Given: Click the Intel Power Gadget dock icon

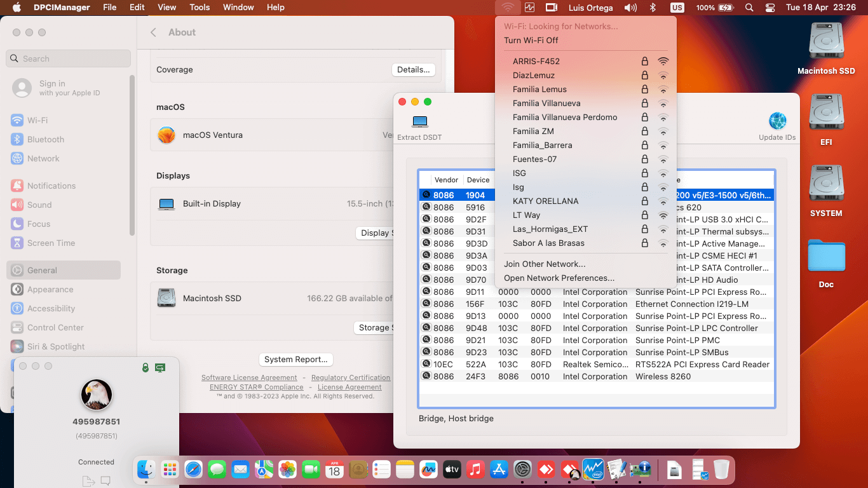Looking at the screenshot, I should click(593, 470).
